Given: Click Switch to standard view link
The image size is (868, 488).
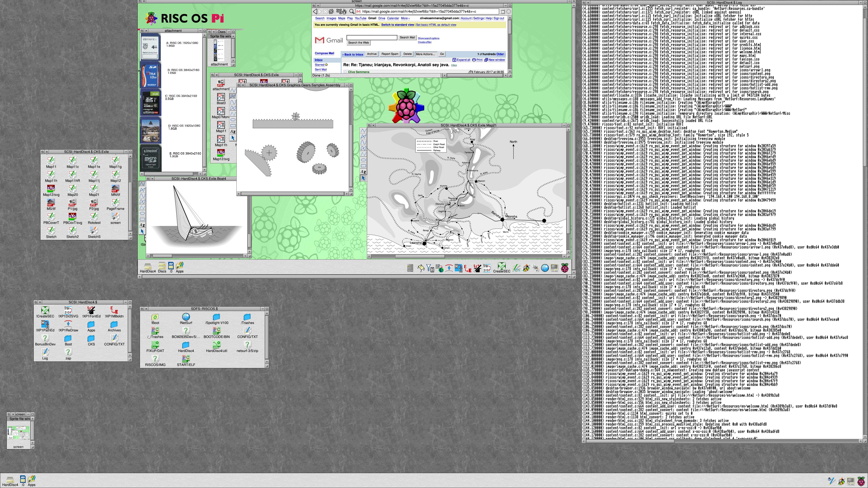Looking at the screenshot, I should (397, 25).
